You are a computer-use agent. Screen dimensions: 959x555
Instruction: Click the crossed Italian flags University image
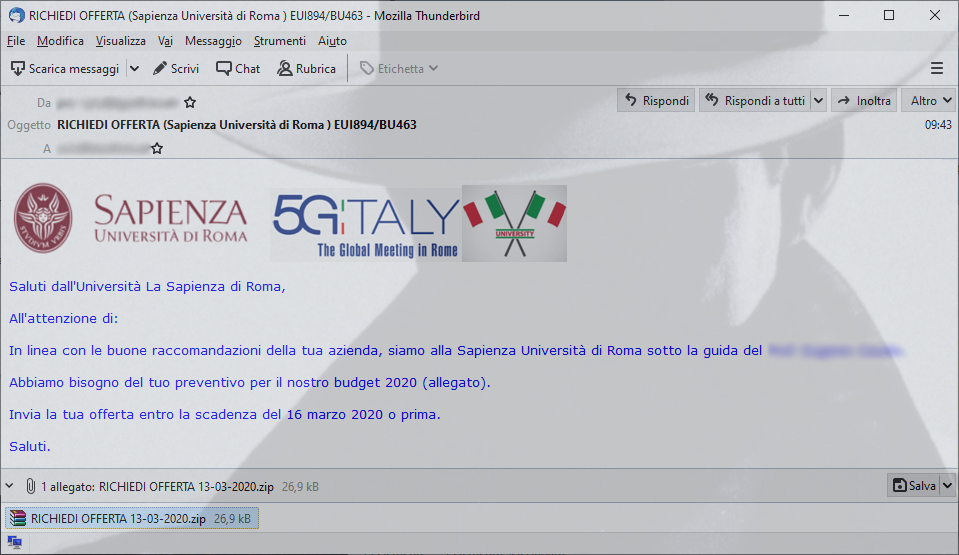pyautogui.click(x=514, y=223)
